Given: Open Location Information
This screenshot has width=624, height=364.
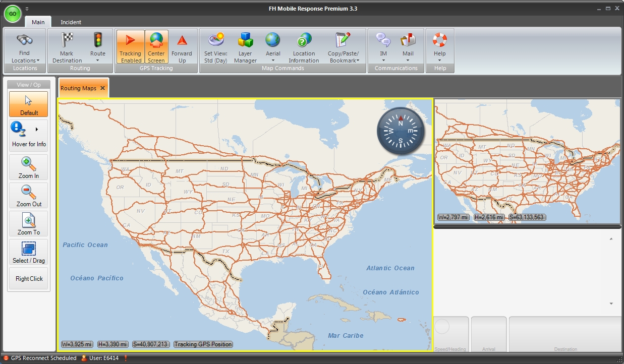Looking at the screenshot, I should click(x=304, y=47).
